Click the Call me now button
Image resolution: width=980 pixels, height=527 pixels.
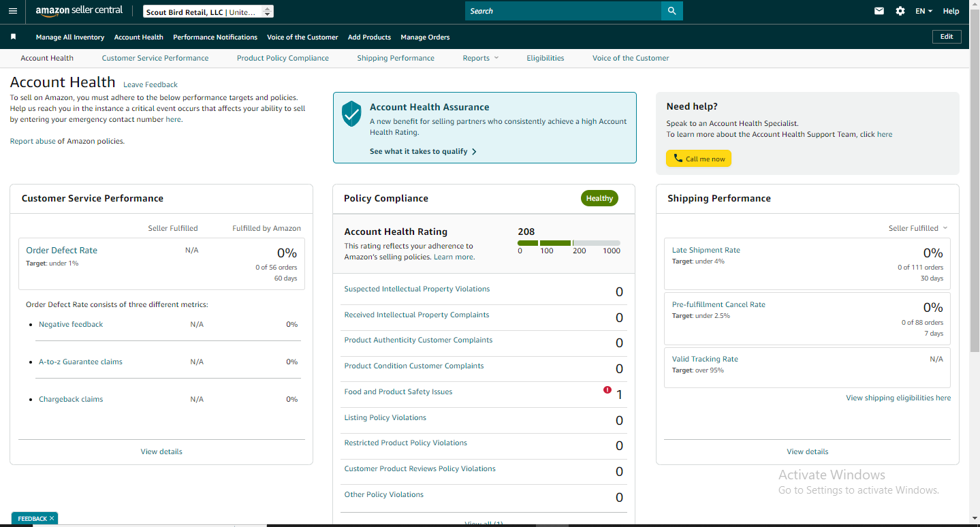[x=699, y=159]
